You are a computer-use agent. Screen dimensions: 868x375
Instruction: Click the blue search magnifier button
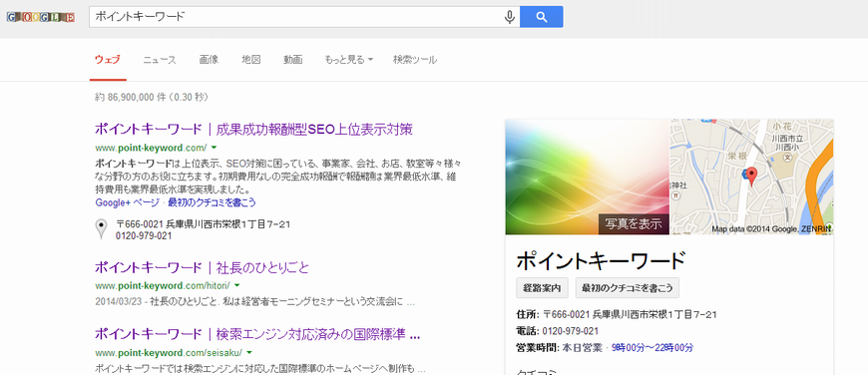pos(542,17)
